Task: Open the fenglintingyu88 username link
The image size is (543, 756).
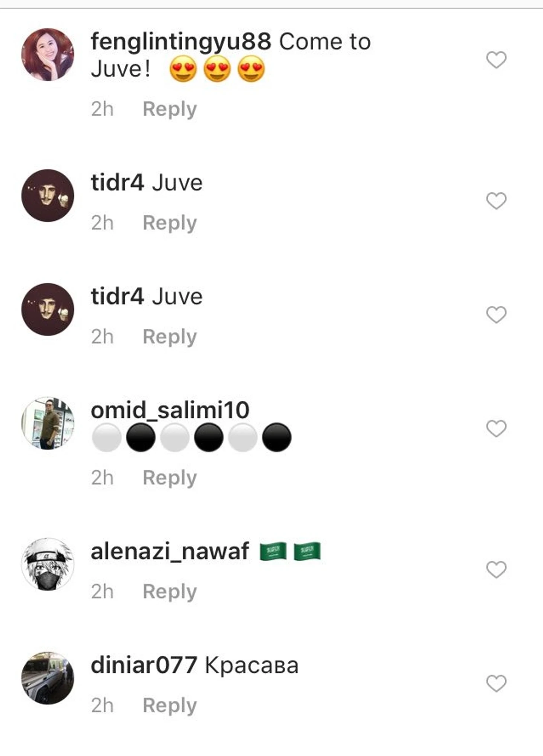Action: tap(181, 42)
